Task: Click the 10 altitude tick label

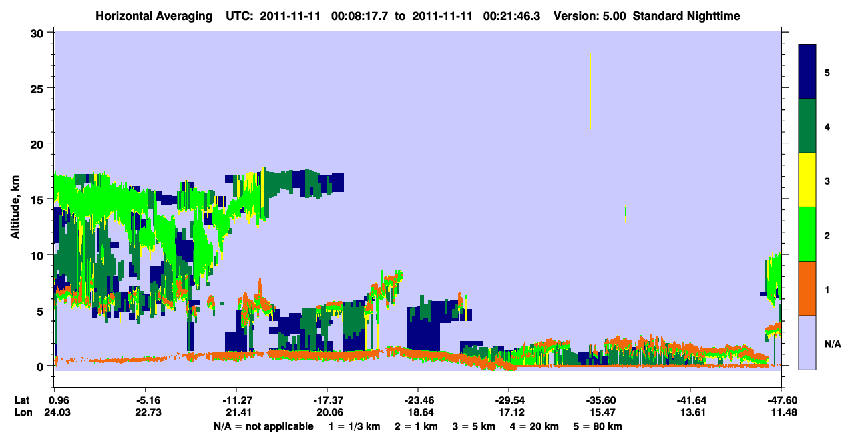Action: 37,255
